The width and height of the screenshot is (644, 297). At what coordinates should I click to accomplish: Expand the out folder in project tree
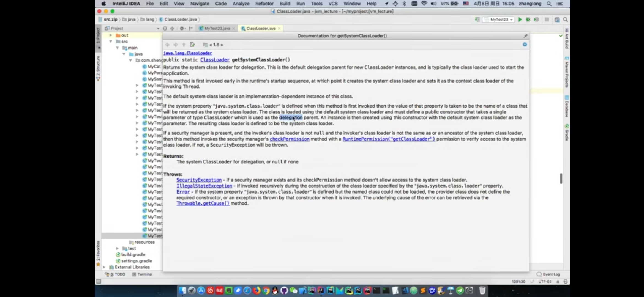coord(111,35)
